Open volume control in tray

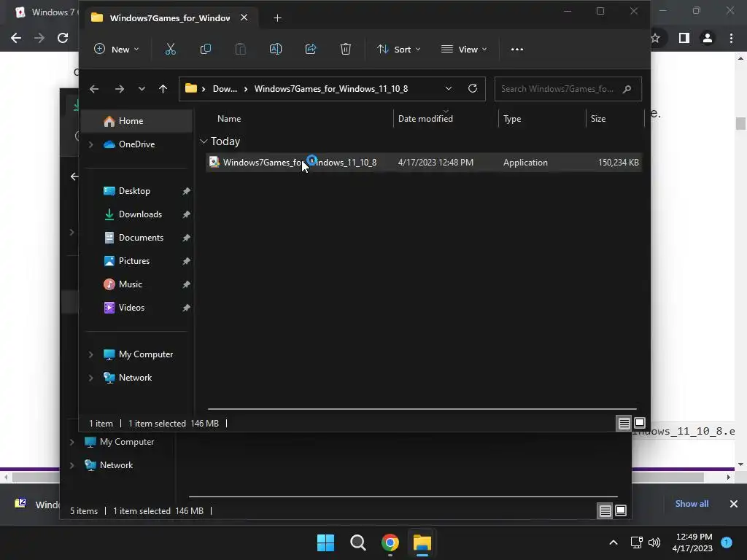pyautogui.click(x=654, y=542)
